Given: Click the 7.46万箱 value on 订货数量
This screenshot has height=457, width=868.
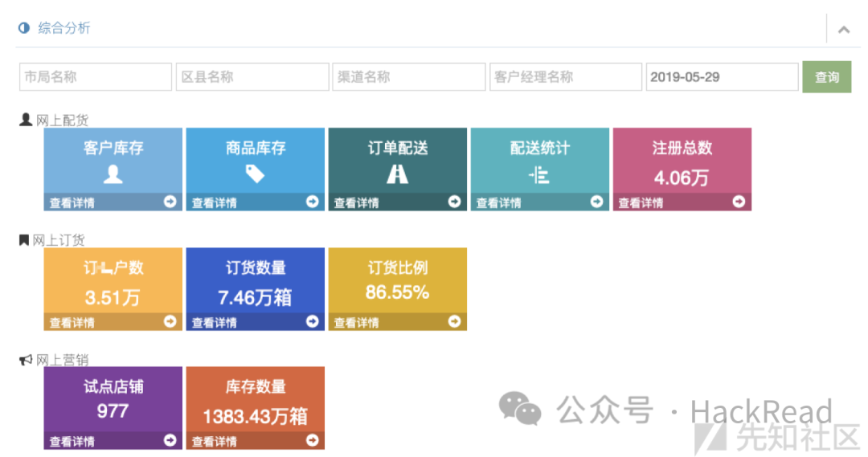Looking at the screenshot, I should click(255, 298).
